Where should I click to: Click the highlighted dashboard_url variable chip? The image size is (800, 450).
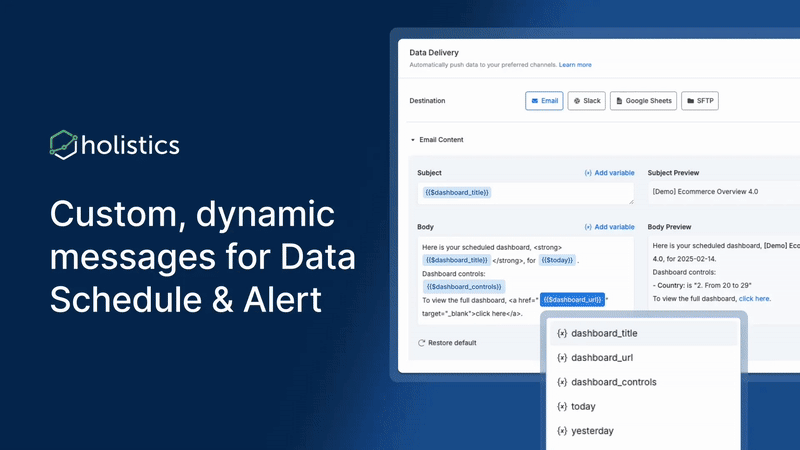click(x=572, y=299)
